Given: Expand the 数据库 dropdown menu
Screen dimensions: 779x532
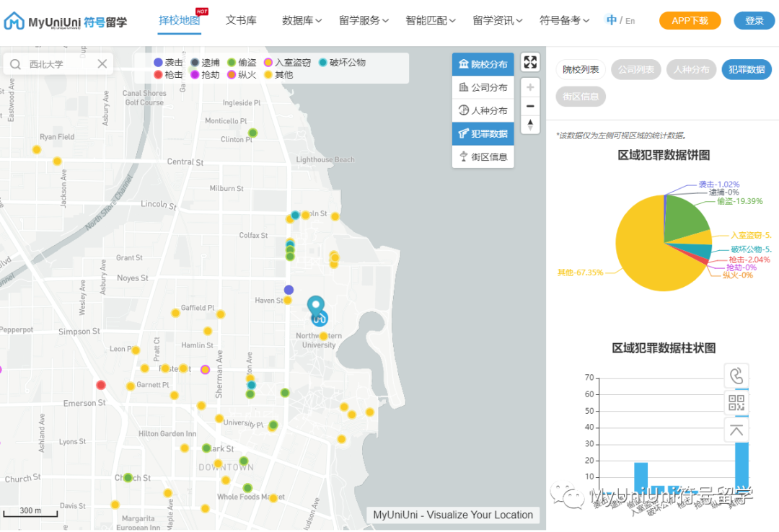Looking at the screenshot, I should [302, 21].
